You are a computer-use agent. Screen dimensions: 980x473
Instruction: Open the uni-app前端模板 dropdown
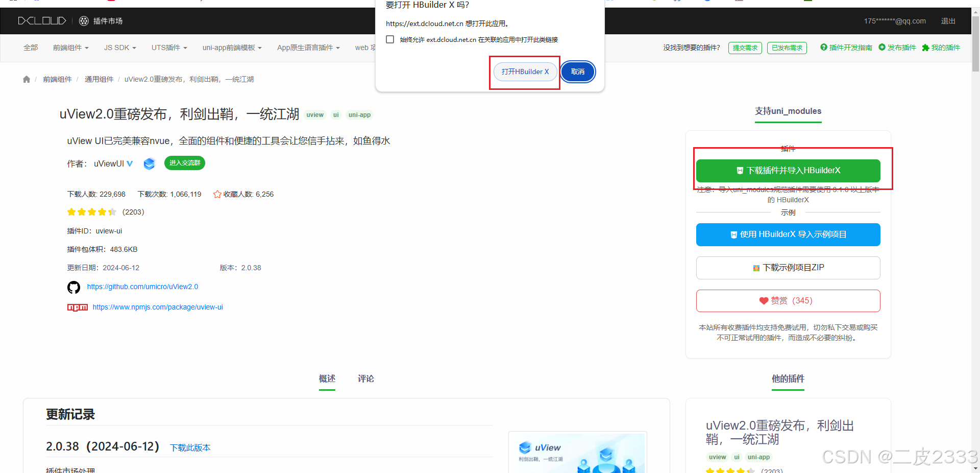point(232,48)
